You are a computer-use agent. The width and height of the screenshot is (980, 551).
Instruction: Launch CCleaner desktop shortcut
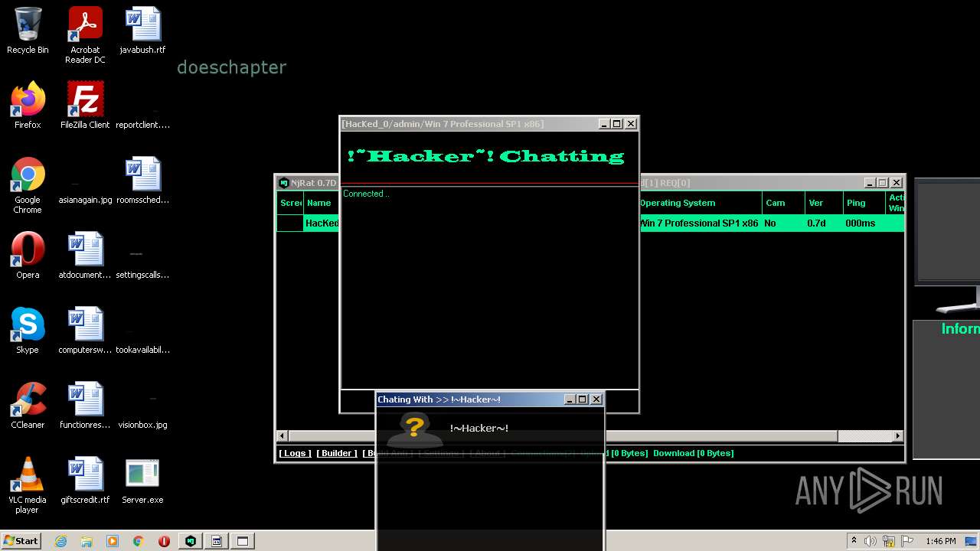point(28,406)
